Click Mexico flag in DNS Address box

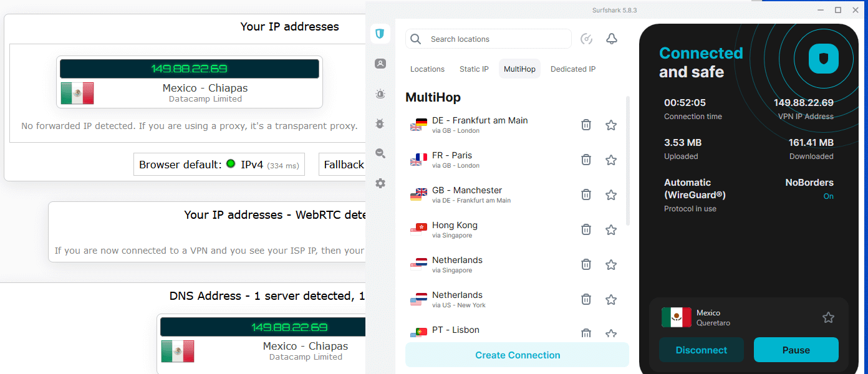[178, 352]
